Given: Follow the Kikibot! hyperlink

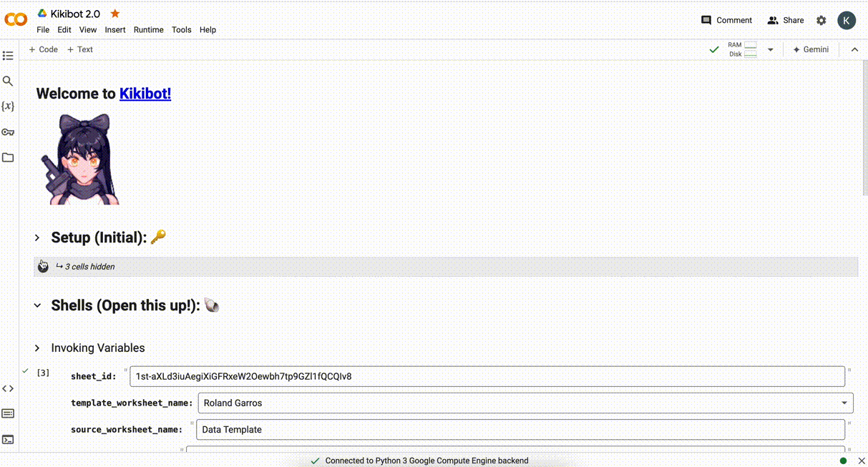Looking at the screenshot, I should click(x=145, y=94).
